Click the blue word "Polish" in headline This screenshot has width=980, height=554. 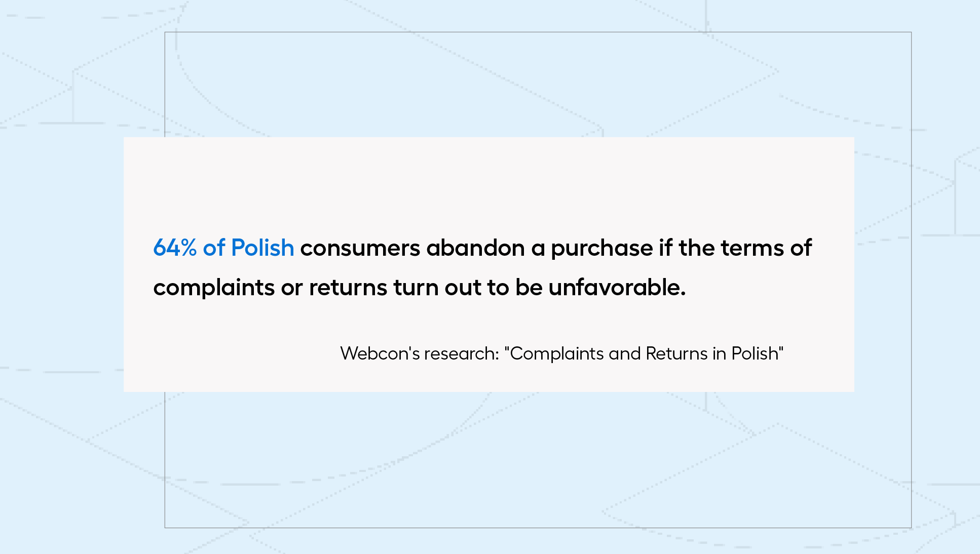262,248
